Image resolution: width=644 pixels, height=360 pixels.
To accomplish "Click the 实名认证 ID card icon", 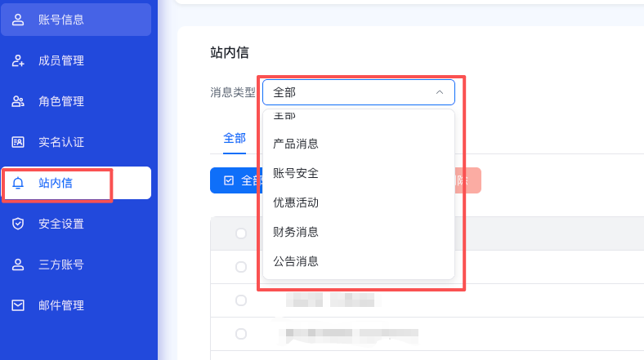I will click(x=18, y=142).
